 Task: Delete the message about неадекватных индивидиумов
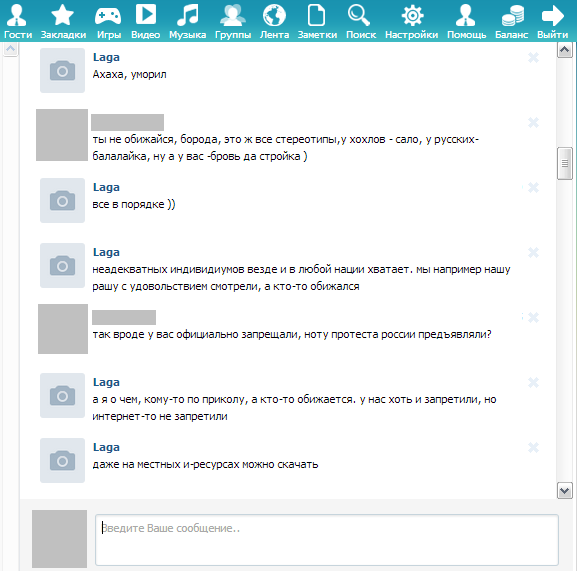[x=533, y=252]
